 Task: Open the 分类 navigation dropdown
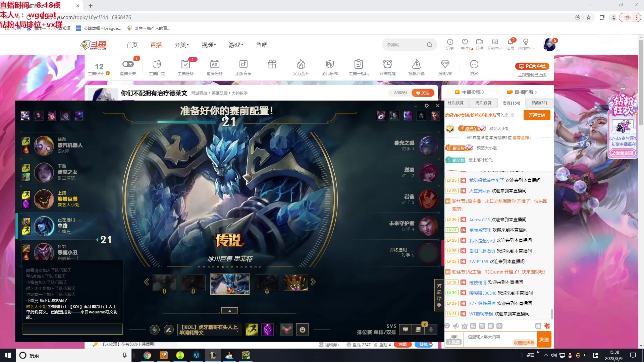point(181,45)
